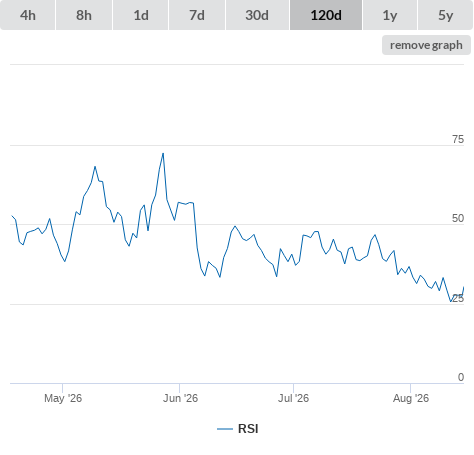Click the 0 baseline value label
This screenshot has height=455, width=474.
(461, 377)
